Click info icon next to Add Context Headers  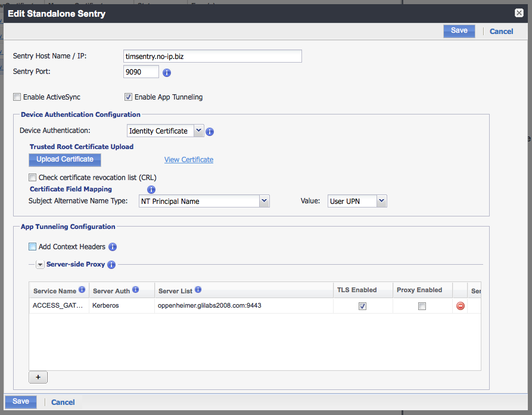click(113, 247)
